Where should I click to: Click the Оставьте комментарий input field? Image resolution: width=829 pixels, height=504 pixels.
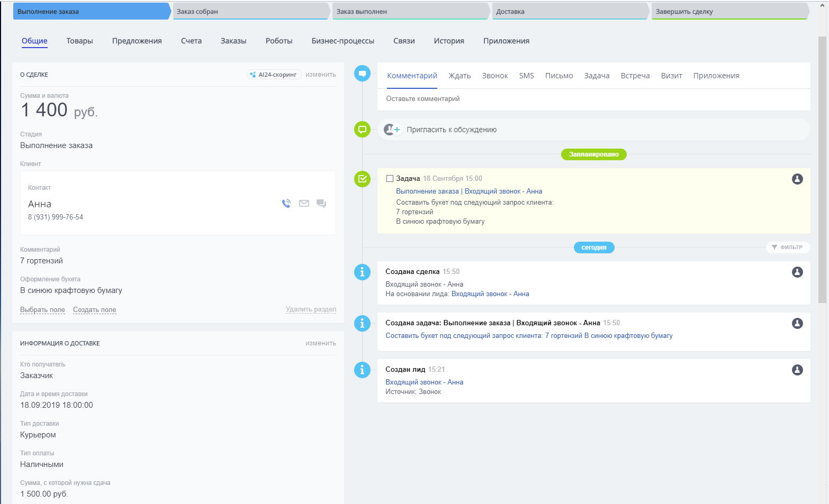pos(593,99)
